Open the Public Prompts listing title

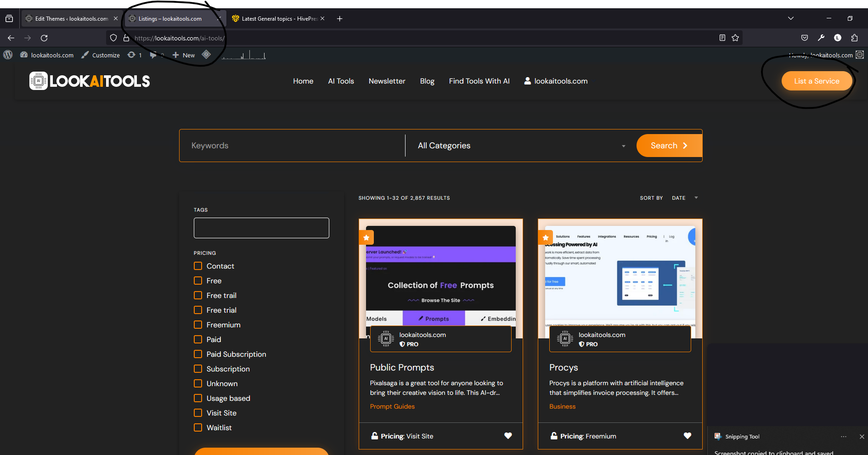tap(402, 367)
